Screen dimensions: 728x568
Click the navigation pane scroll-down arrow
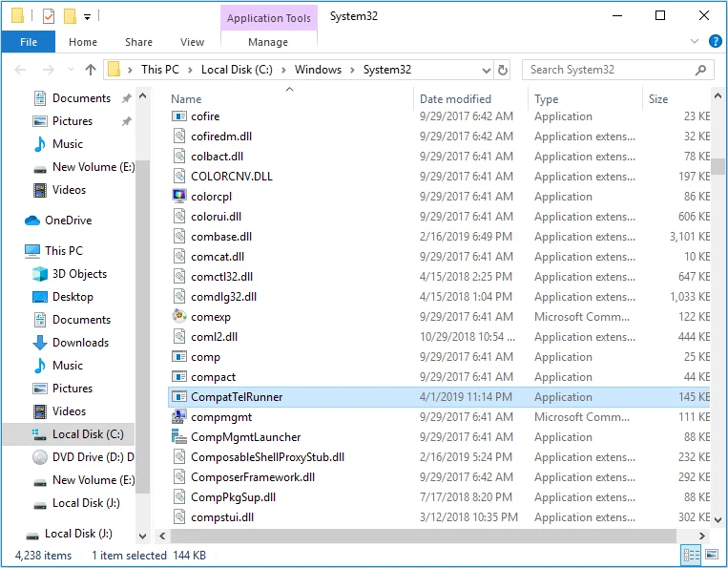click(143, 536)
